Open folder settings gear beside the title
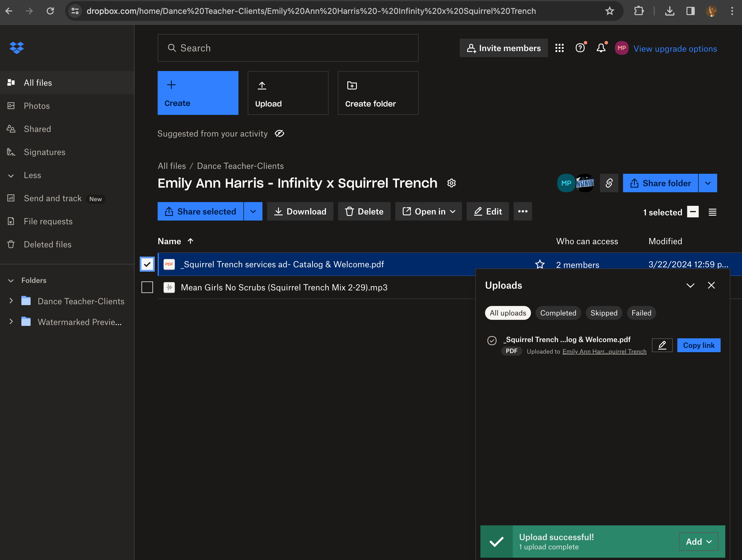 [x=451, y=183]
